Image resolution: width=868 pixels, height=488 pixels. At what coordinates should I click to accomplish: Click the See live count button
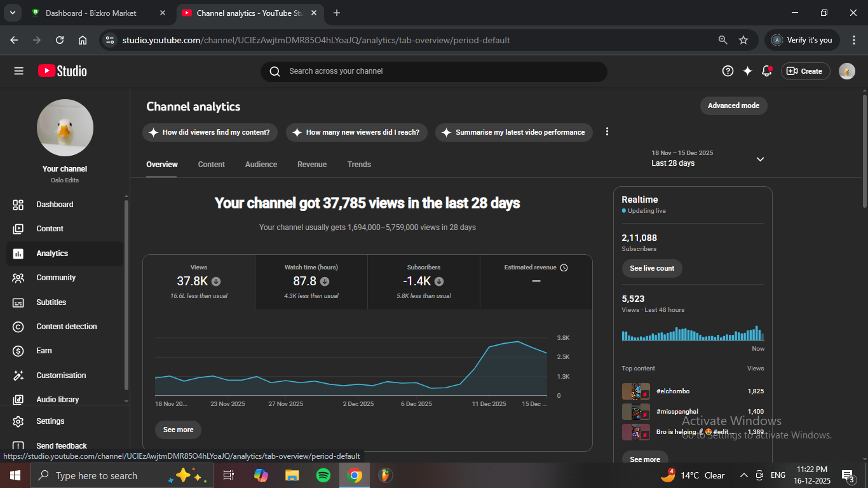pyautogui.click(x=651, y=268)
